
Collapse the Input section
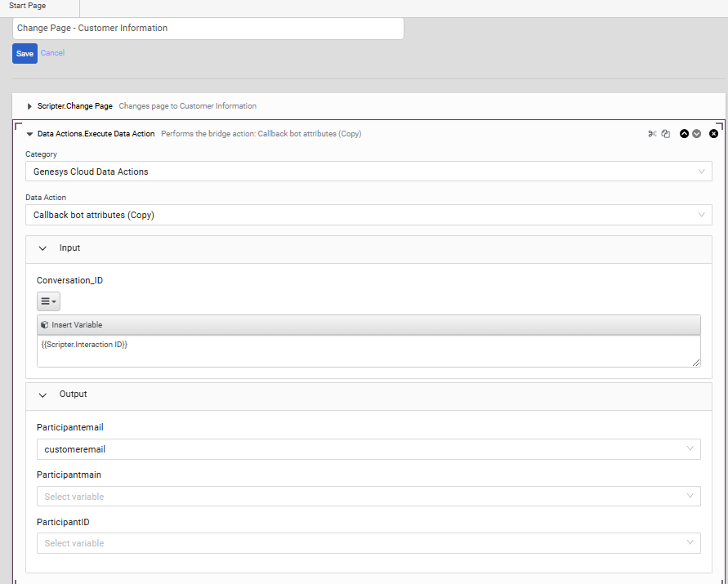(42, 248)
